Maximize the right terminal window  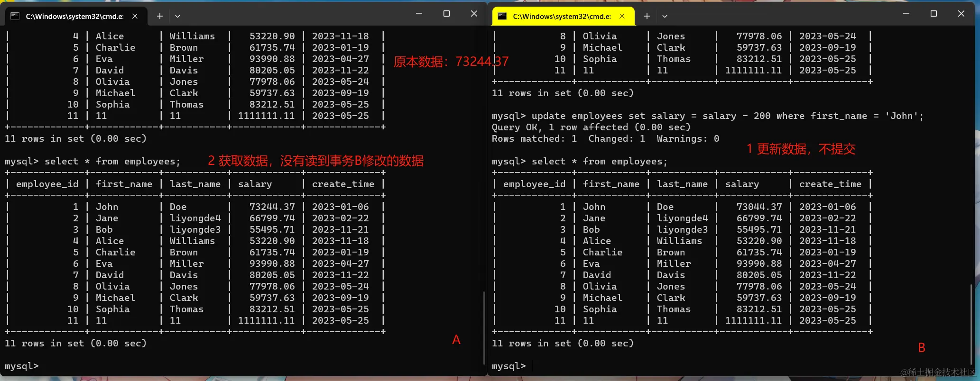point(934,14)
